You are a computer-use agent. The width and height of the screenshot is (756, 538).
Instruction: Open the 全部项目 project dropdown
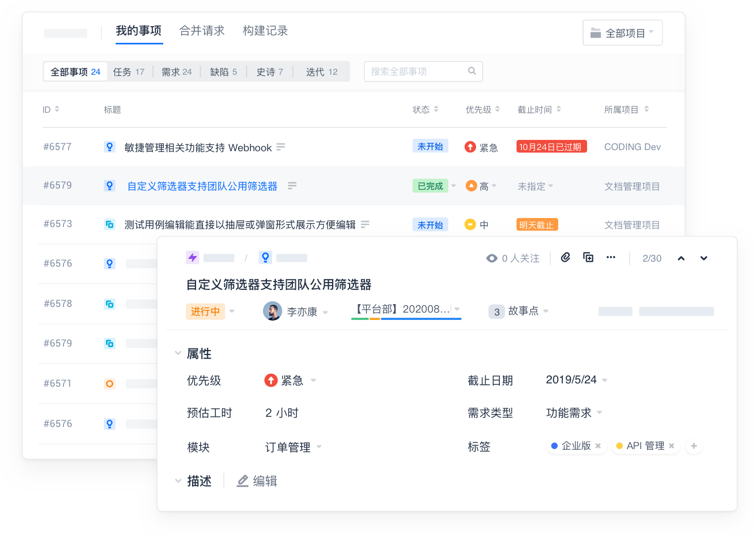click(622, 33)
